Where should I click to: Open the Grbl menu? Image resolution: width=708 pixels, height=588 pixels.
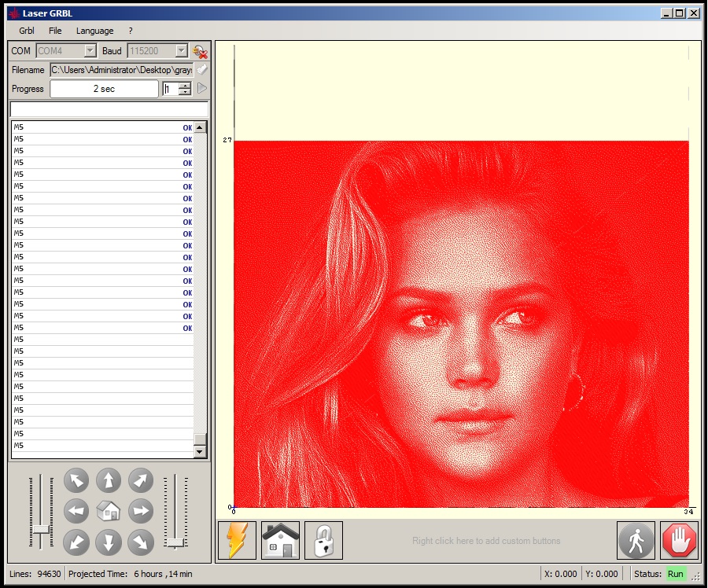click(x=27, y=31)
